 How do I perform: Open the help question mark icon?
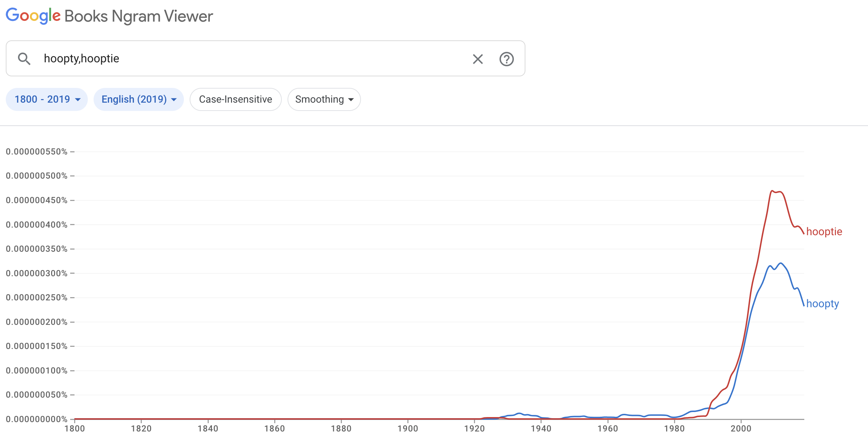[506, 59]
